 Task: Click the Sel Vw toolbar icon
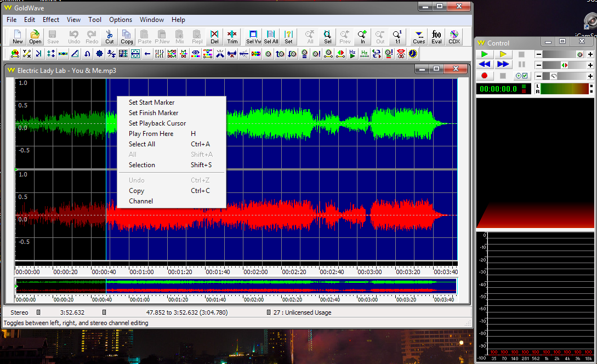254,37
